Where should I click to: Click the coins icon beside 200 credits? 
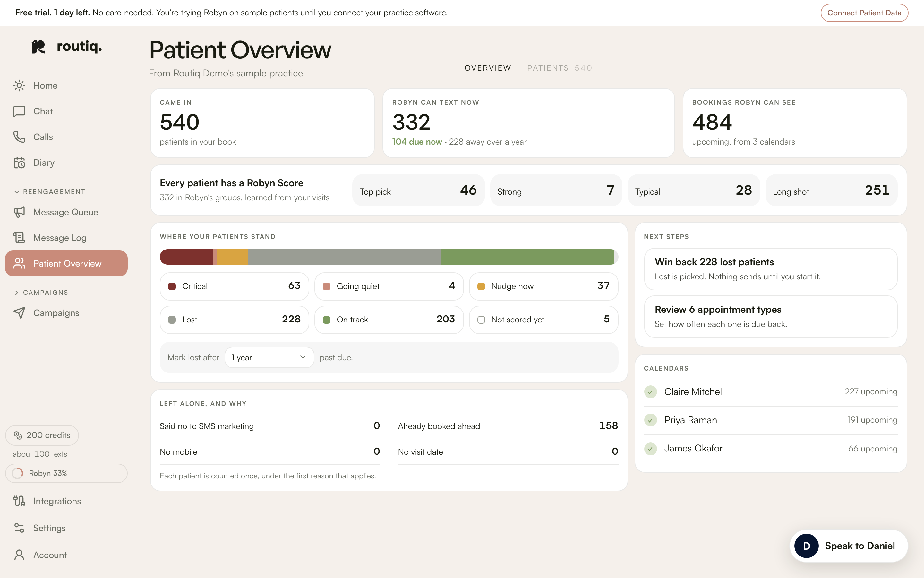18,435
